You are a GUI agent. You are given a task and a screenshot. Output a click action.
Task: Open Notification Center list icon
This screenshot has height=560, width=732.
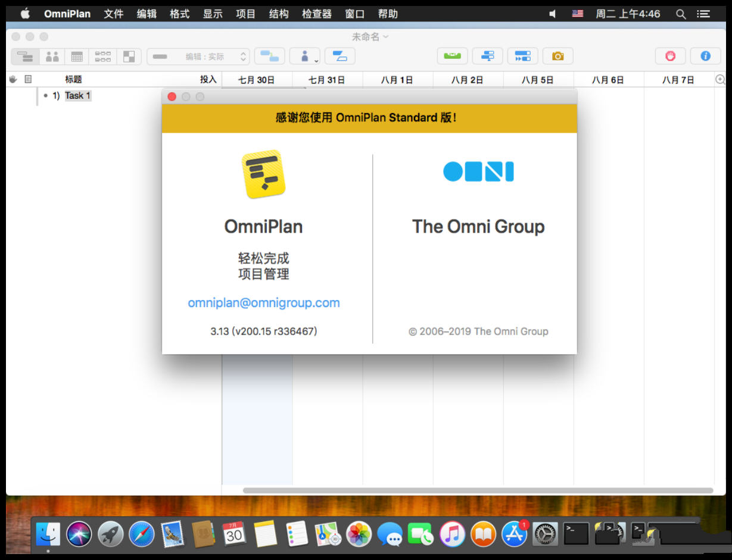coord(703,14)
